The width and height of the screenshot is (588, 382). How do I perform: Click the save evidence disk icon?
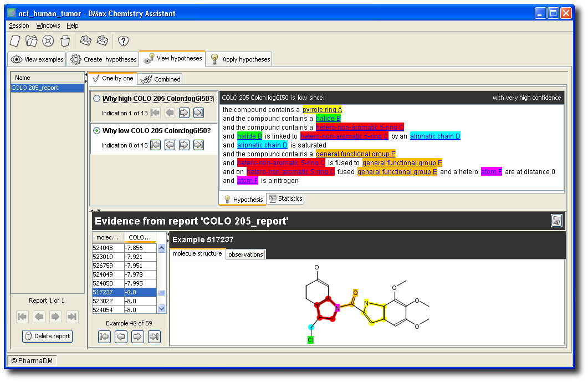(556, 221)
